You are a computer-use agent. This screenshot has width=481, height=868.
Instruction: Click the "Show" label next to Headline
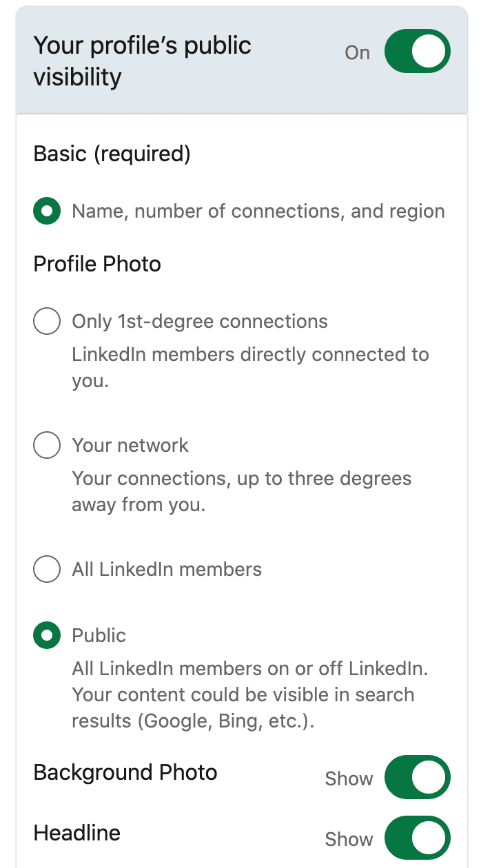pyautogui.click(x=349, y=839)
